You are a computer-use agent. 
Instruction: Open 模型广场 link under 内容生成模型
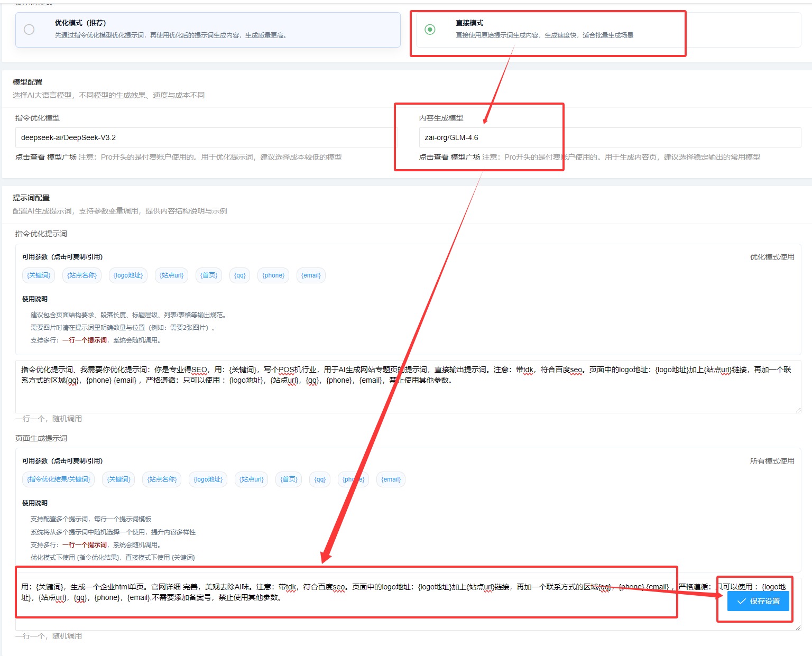coord(465,157)
